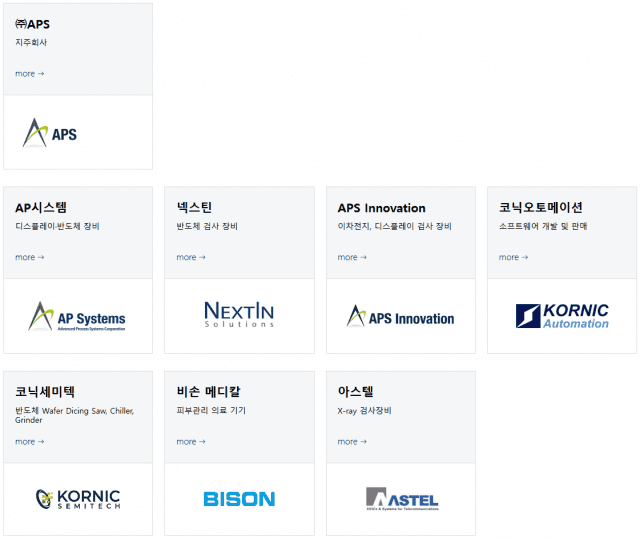
Task: Click the 소프트웨어 개발 및 판매 description
Action: [543, 226]
